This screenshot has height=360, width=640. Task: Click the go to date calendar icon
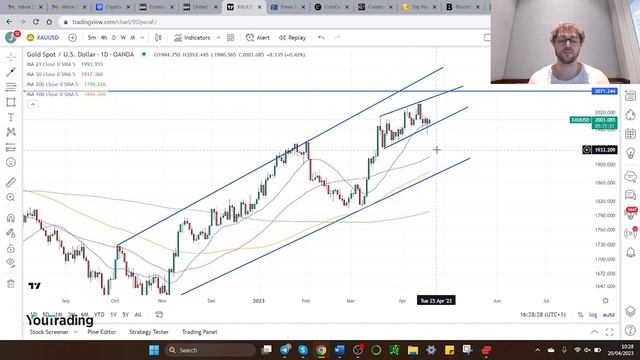[159, 314]
